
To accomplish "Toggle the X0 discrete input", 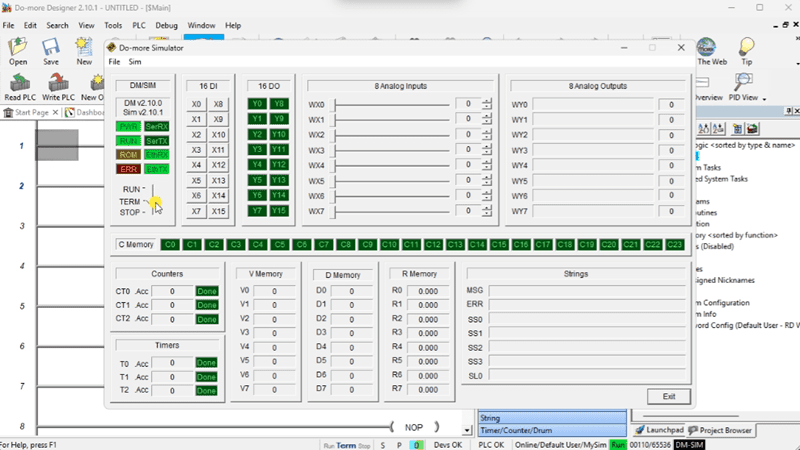I will pos(196,104).
